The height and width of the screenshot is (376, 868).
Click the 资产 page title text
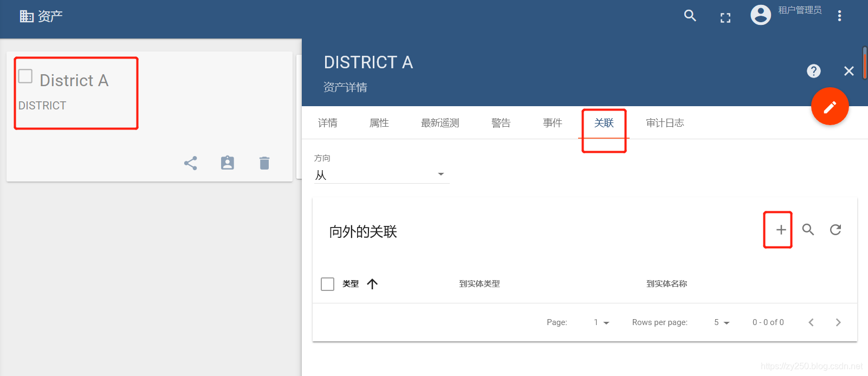50,16
